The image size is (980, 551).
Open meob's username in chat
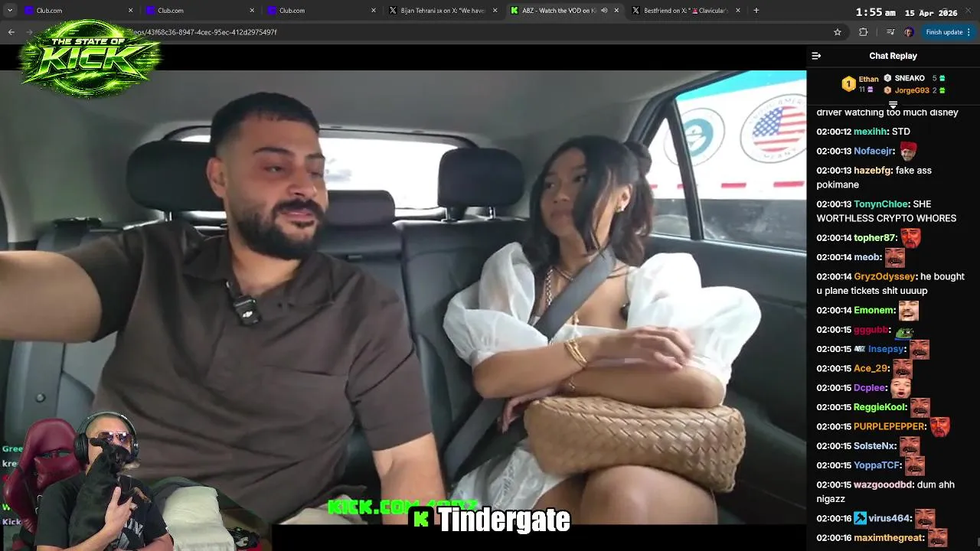[x=867, y=257]
